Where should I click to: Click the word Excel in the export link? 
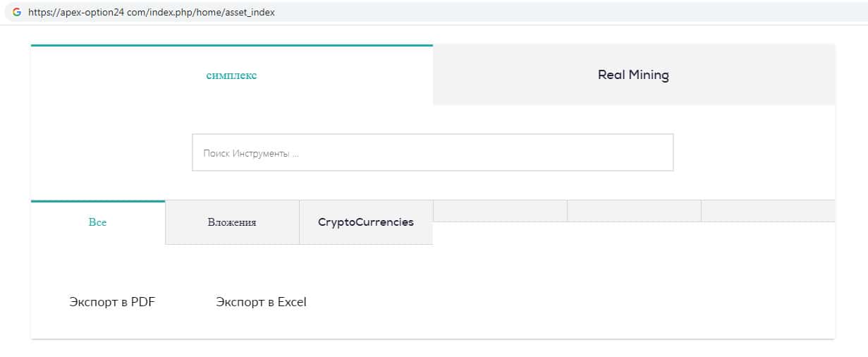click(292, 302)
